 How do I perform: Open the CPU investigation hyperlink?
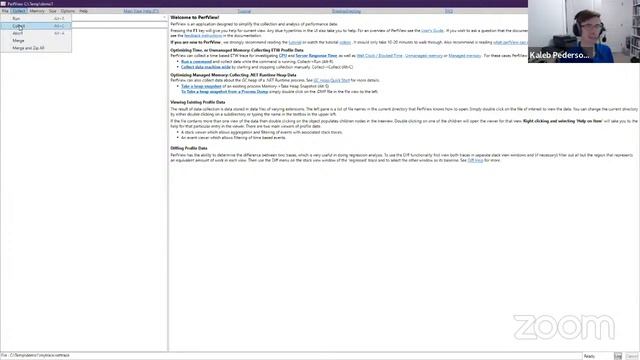tap(283, 56)
